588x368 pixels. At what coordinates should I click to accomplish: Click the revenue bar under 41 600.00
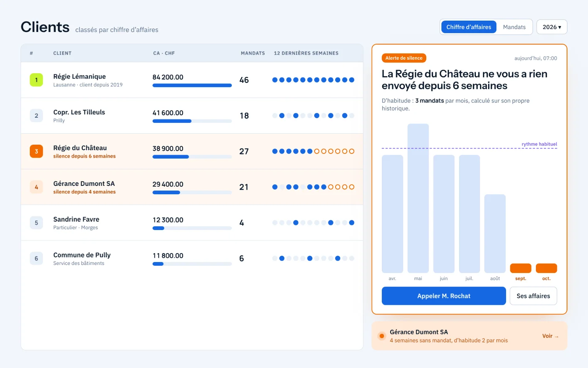pos(192,121)
